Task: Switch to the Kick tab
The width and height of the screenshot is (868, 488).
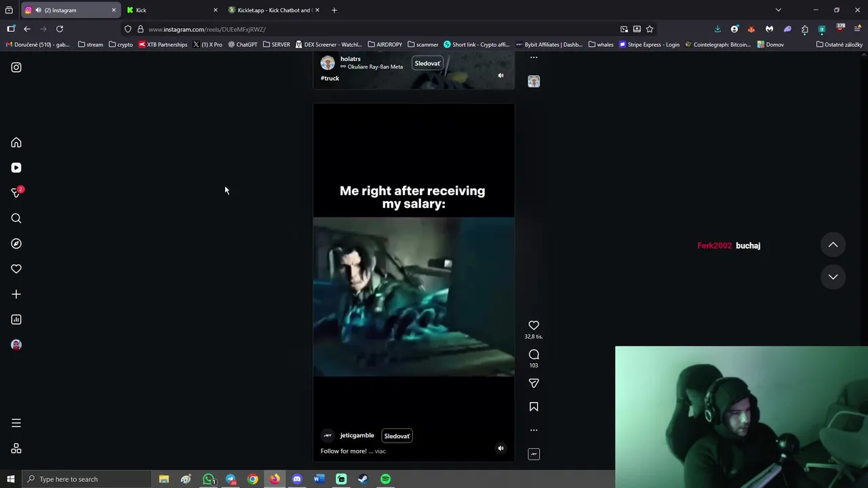Action: pos(172,10)
